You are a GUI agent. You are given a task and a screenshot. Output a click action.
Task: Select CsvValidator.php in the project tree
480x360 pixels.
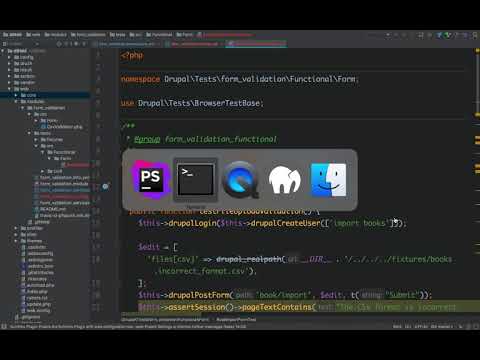click(62, 127)
